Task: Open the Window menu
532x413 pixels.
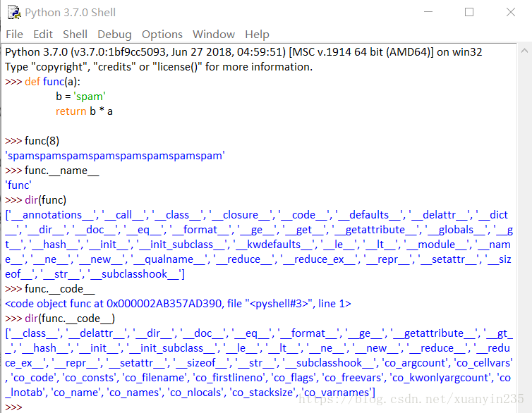Action: [213, 35]
